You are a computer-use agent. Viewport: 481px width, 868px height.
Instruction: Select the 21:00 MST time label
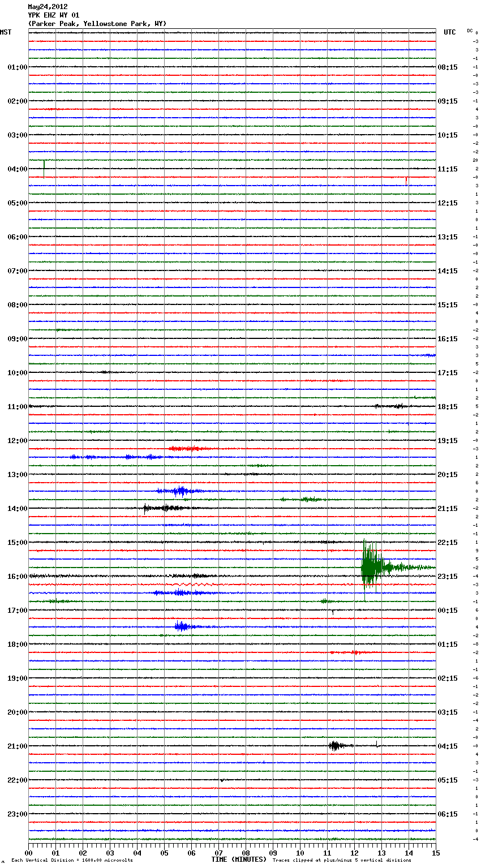(x=17, y=746)
